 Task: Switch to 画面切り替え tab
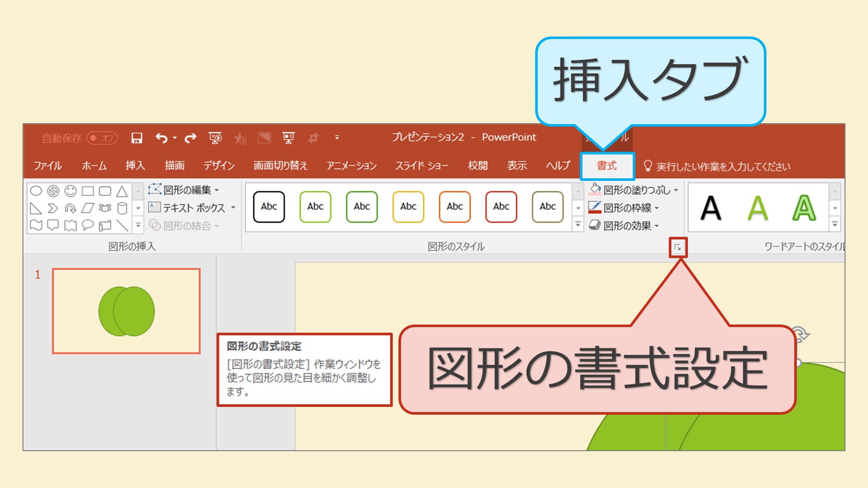click(280, 166)
